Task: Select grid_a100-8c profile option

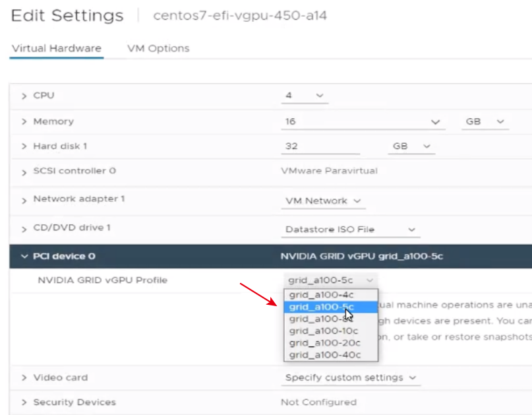Action: [x=331, y=319]
